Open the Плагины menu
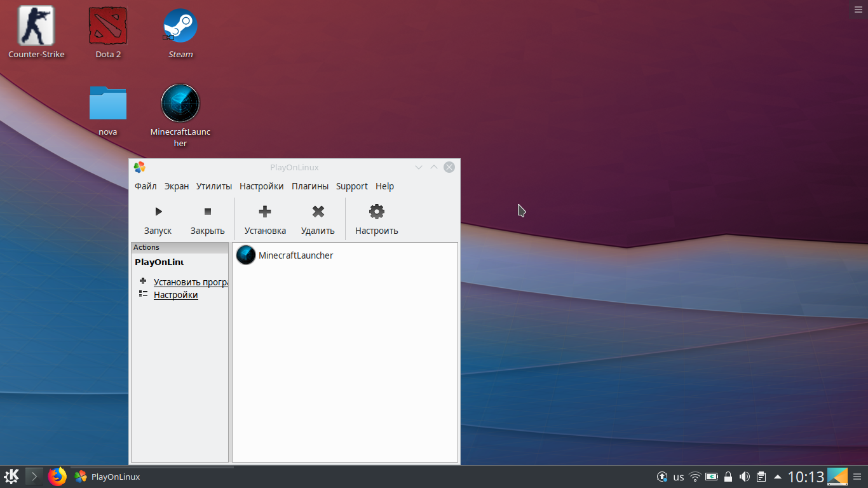The image size is (868, 488). tap(310, 186)
